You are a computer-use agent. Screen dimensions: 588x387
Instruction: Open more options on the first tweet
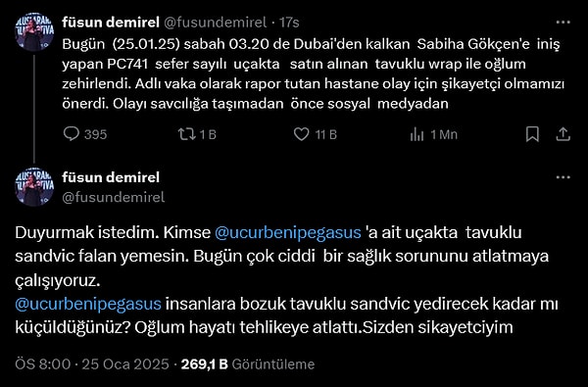(x=563, y=23)
